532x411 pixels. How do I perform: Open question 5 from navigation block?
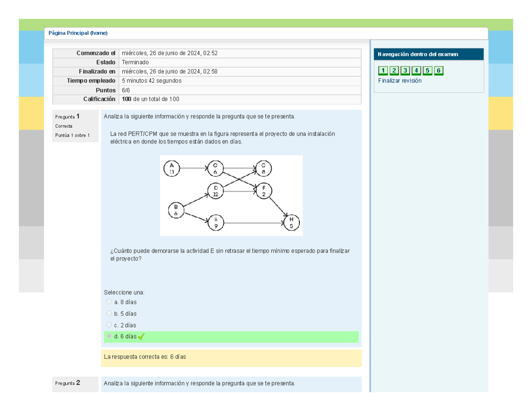coord(427,70)
